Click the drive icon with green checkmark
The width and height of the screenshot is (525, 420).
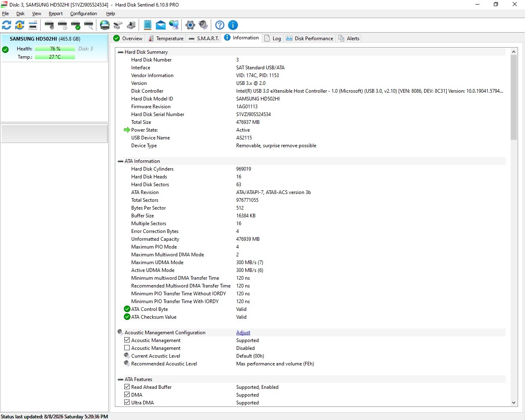[75, 25]
